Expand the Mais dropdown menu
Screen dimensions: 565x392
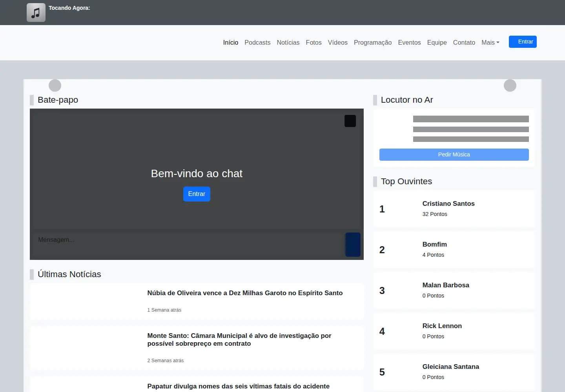click(490, 42)
